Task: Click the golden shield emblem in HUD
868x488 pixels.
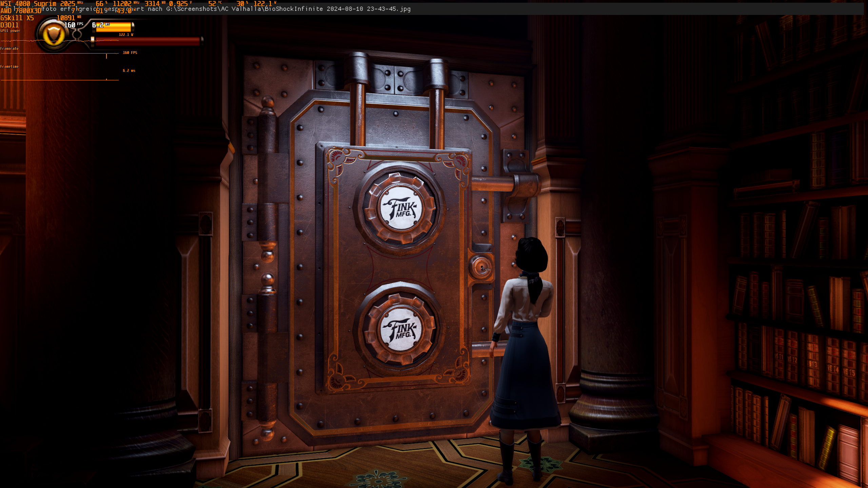Action: click(x=54, y=35)
